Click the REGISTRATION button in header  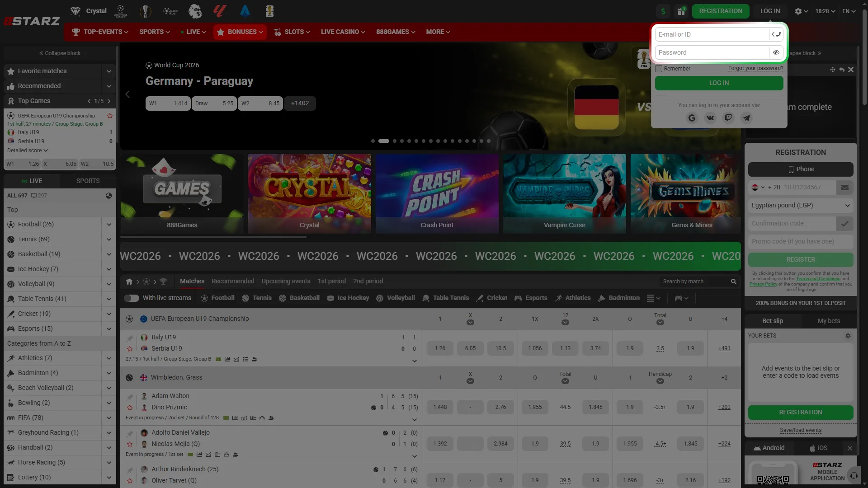click(721, 11)
